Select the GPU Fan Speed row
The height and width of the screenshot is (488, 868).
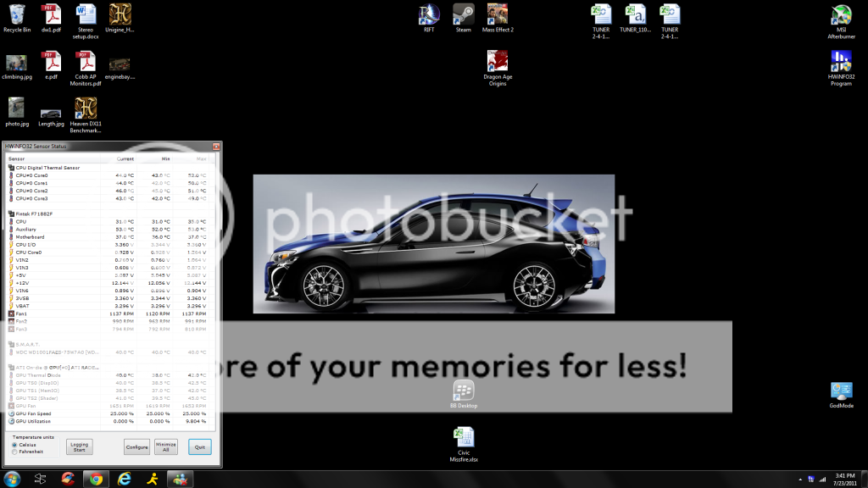(108, 413)
